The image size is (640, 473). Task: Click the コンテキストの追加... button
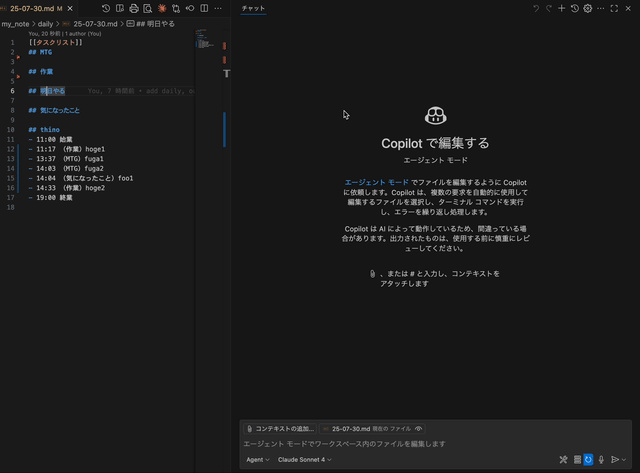point(280,429)
